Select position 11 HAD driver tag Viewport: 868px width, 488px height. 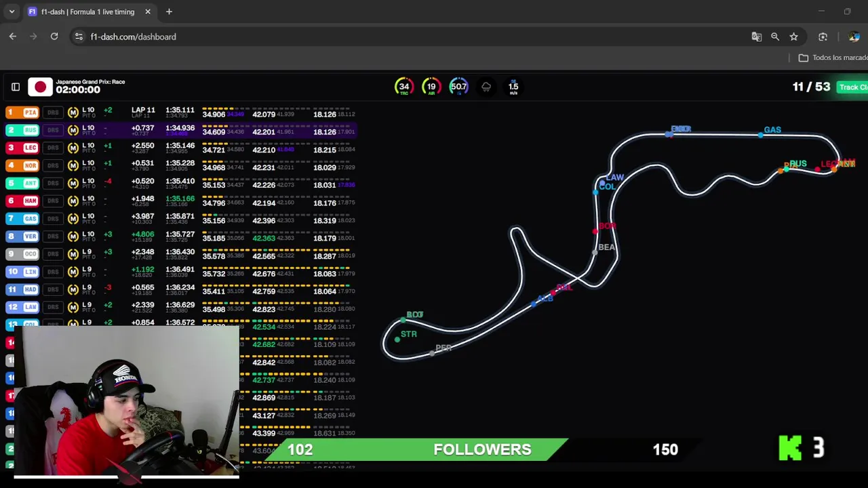22,289
